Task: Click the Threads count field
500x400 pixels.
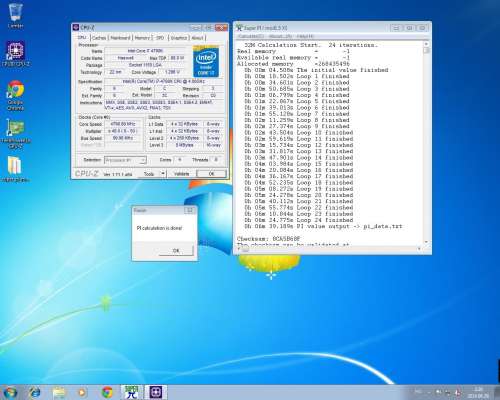Action: (216, 160)
